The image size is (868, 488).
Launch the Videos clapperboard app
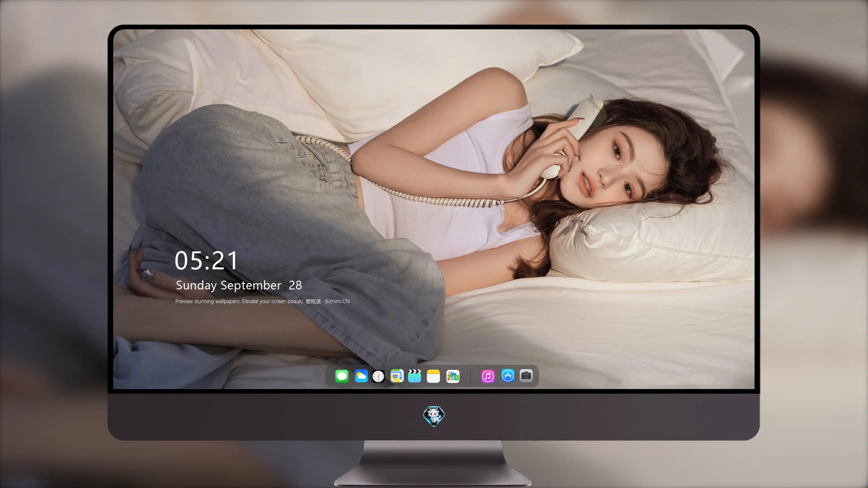(x=415, y=376)
